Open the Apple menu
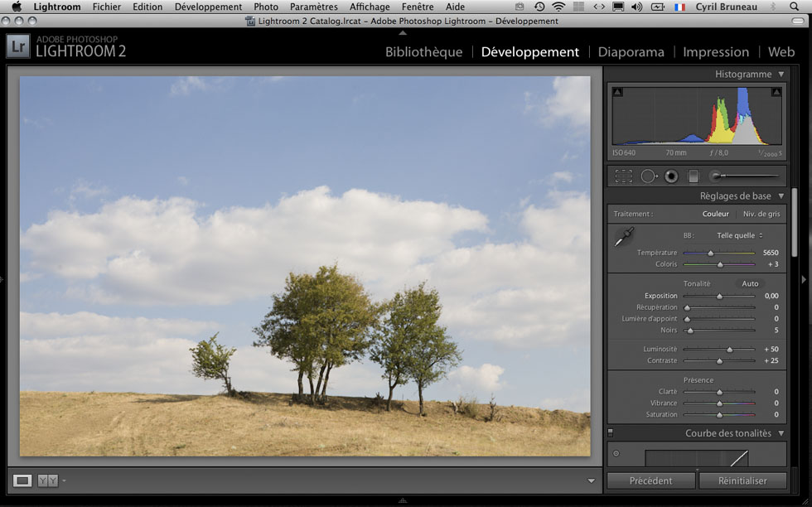The height and width of the screenshot is (507, 812). pos(17,7)
